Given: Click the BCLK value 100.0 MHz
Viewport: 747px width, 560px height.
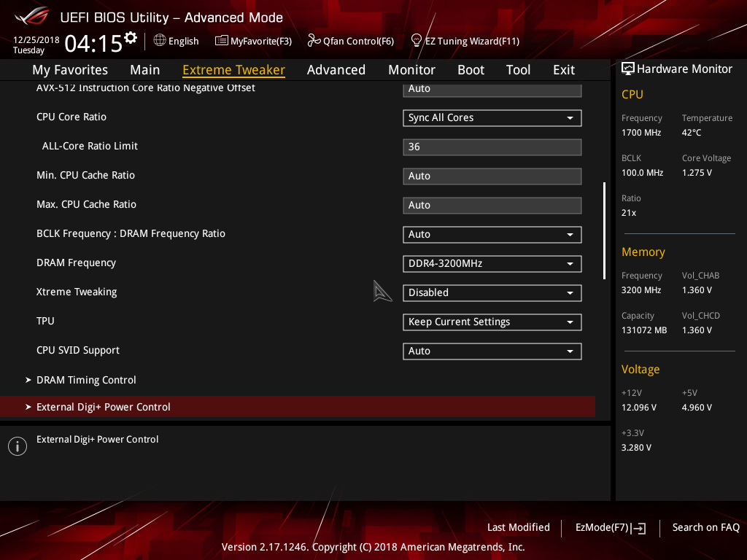Looking at the screenshot, I should 642,172.
